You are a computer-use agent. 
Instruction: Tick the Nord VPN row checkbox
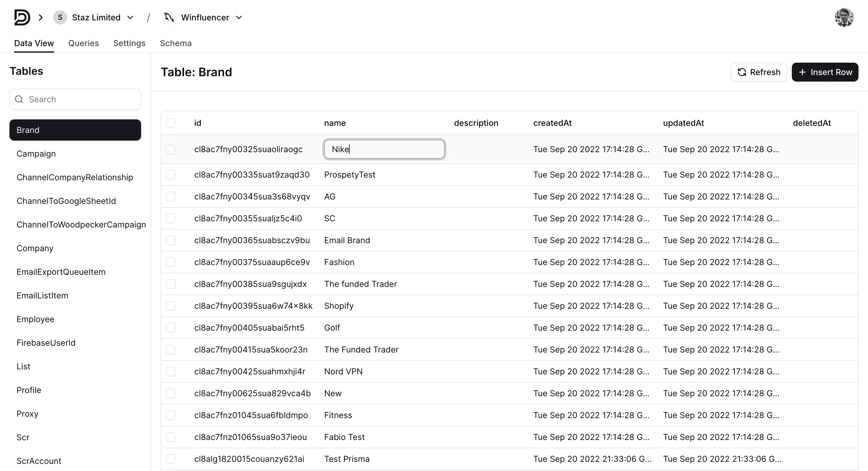(171, 371)
